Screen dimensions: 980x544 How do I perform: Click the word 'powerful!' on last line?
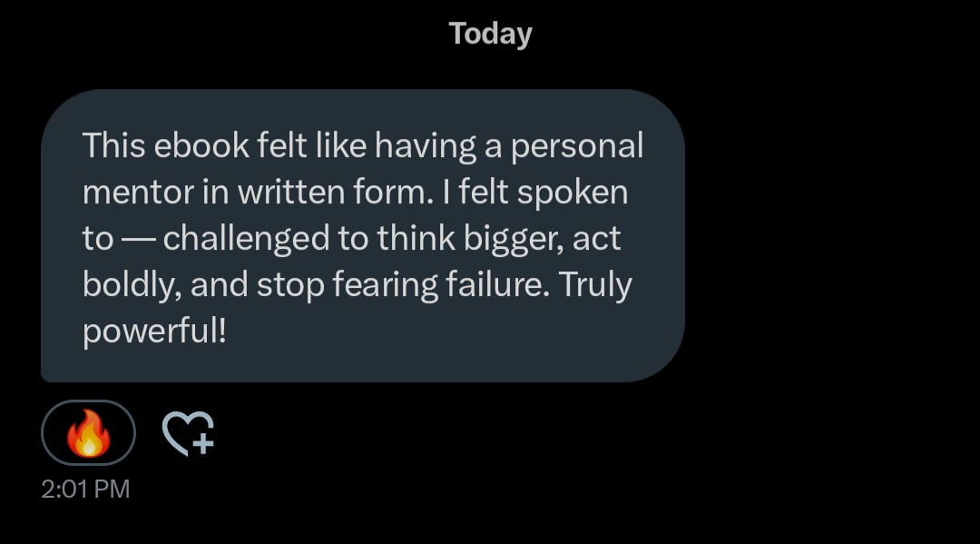(x=153, y=331)
